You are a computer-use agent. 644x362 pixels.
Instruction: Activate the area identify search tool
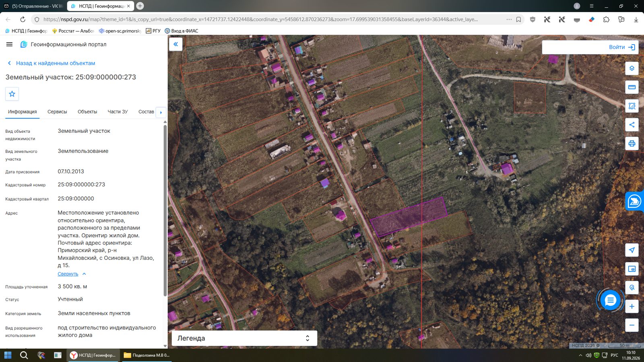pyautogui.click(x=632, y=106)
